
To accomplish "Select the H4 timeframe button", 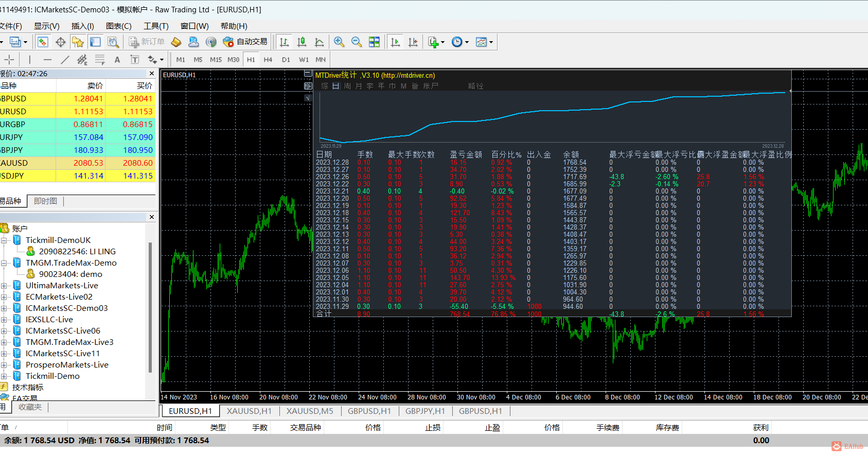I will coord(268,60).
